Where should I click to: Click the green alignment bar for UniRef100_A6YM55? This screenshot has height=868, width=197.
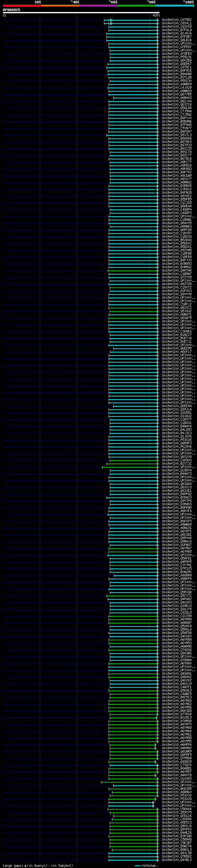pyautogui.click(x=133, y=741)
